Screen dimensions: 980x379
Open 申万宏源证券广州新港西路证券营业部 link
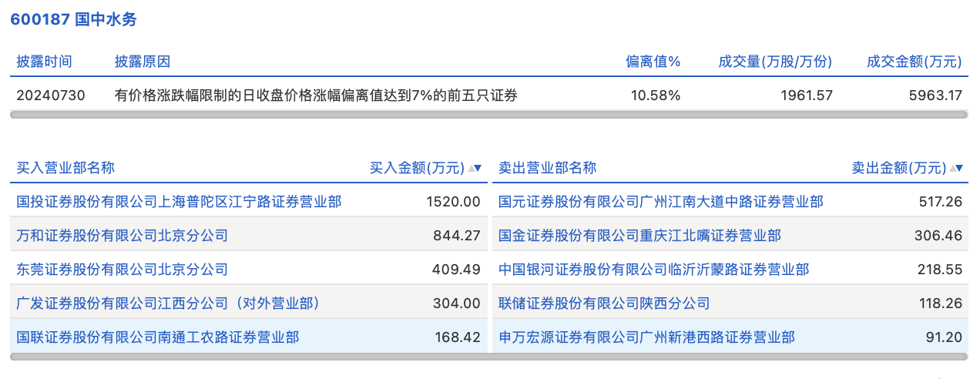[646, 337]
